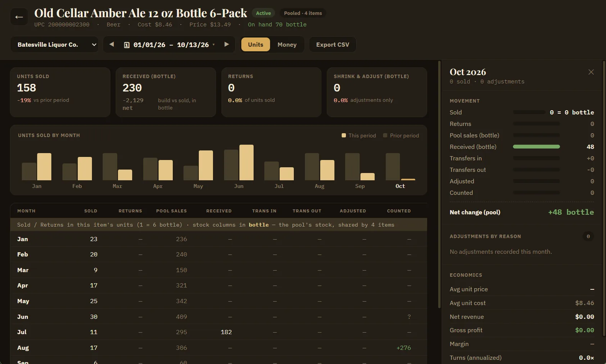This screenshot has width=606, height=364.
Task: Click the Received column header
Action: (x=219, y=211)
